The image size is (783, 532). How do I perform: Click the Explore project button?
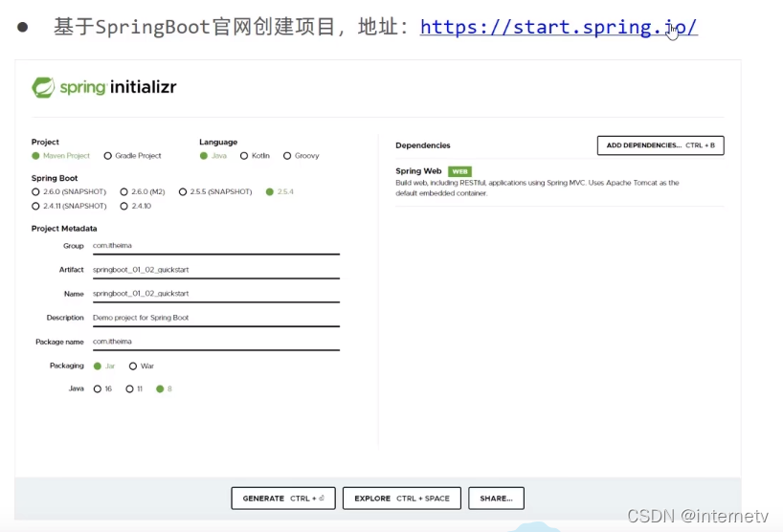402,499
